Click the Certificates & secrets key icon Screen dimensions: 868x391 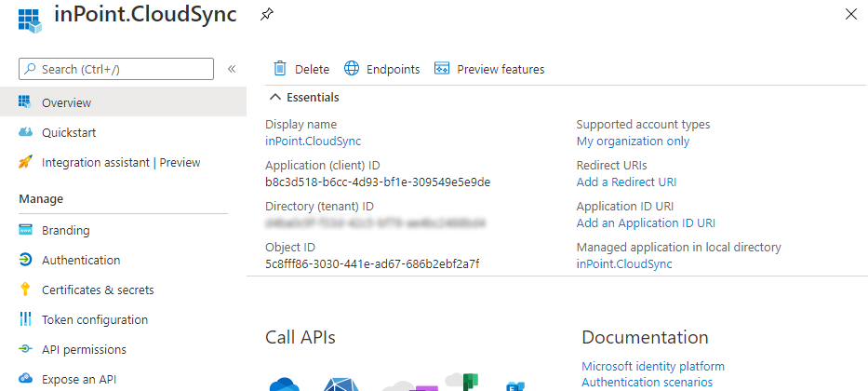point(25,290)
